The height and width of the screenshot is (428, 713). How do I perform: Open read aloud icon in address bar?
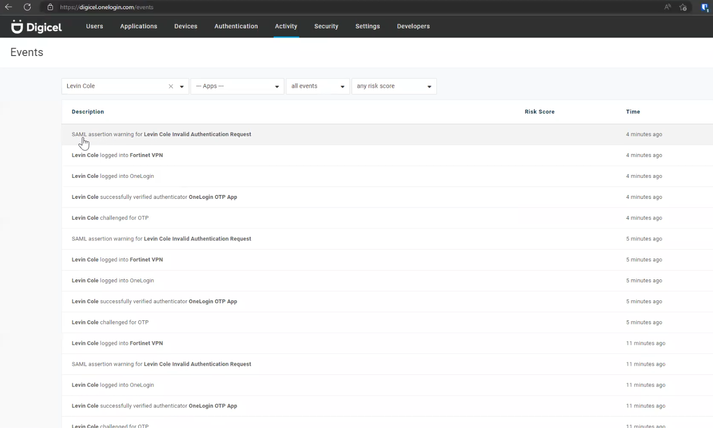click(x=668, y=7)
